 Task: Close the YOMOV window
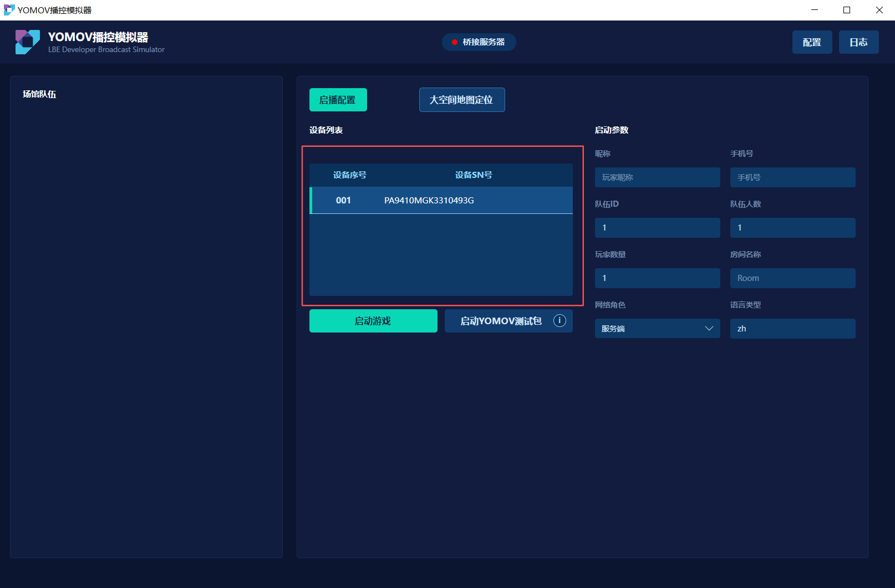[x=879, y=10]
